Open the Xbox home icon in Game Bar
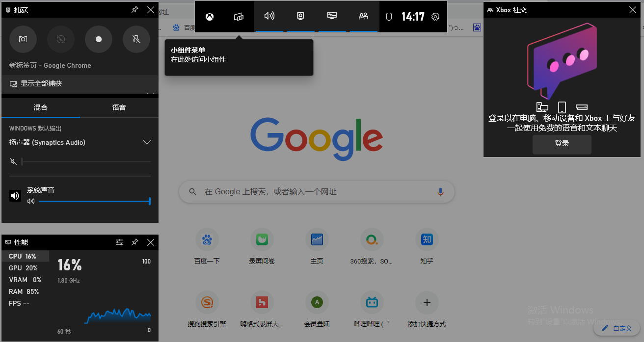This screenshot has width=644, height=342. point(210,17)
